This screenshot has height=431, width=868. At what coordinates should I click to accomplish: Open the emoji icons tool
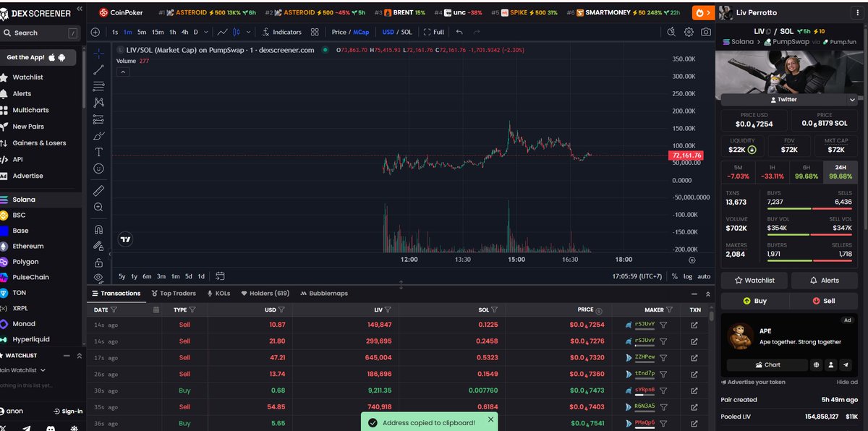(x=98, y=168)
